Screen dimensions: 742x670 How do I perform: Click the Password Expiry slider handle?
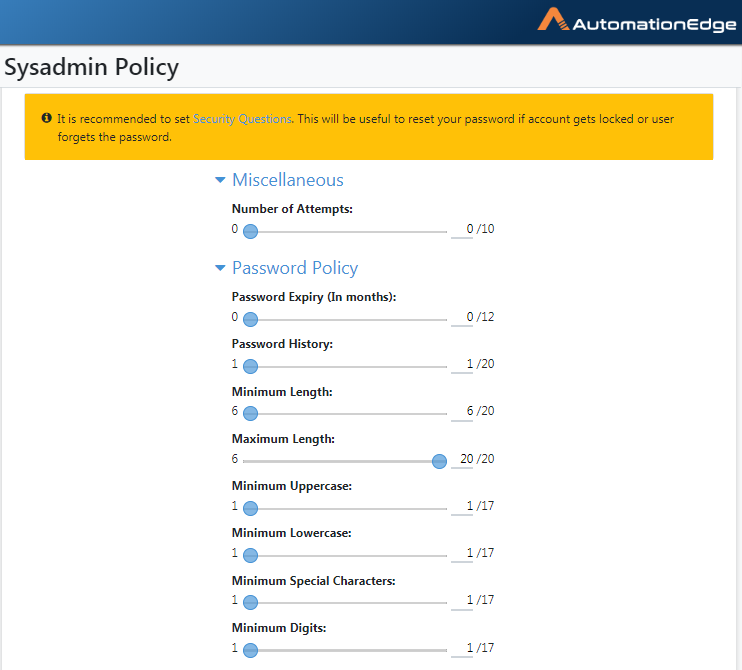(250, 319)
